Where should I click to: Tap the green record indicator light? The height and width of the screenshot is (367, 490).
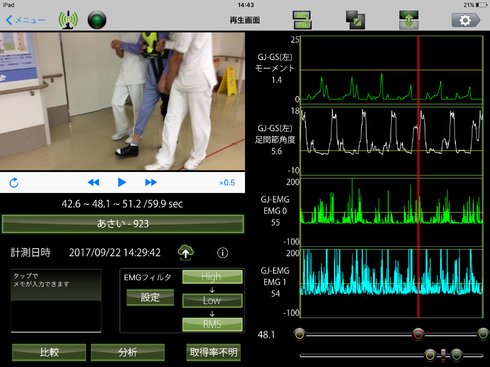(97, 20)
